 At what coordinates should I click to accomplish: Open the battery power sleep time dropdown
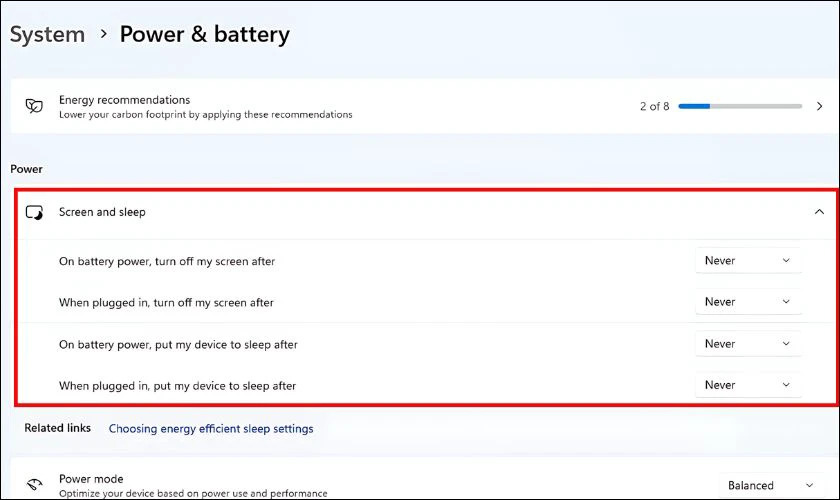pos(748,344)
